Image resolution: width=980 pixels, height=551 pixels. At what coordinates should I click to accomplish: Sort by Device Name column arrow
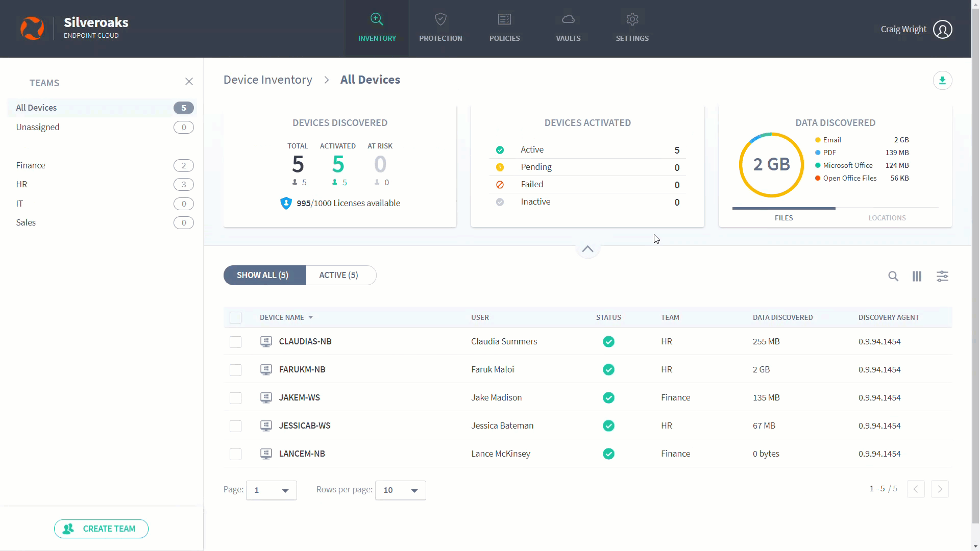310,317
